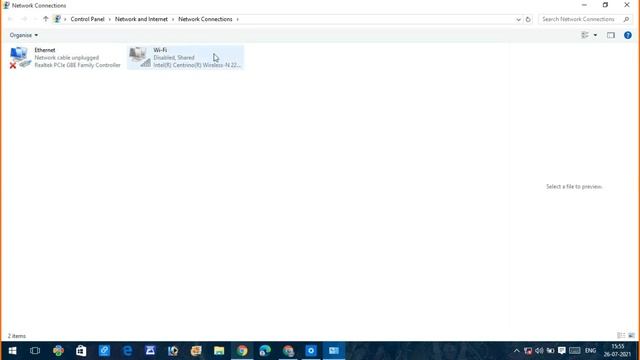Switch to Google Chrome on the taskbar

click(x=242, y=351)
